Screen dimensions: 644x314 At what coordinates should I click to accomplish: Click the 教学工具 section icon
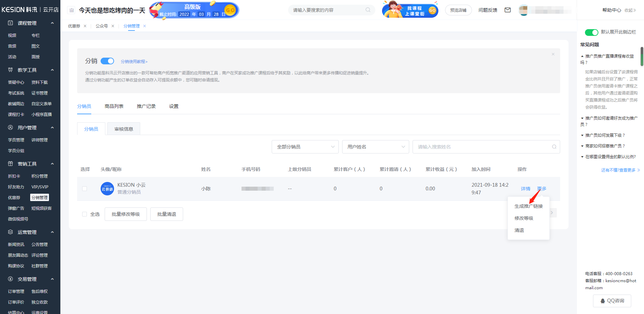pyautogui.click(x=10, y=70)
